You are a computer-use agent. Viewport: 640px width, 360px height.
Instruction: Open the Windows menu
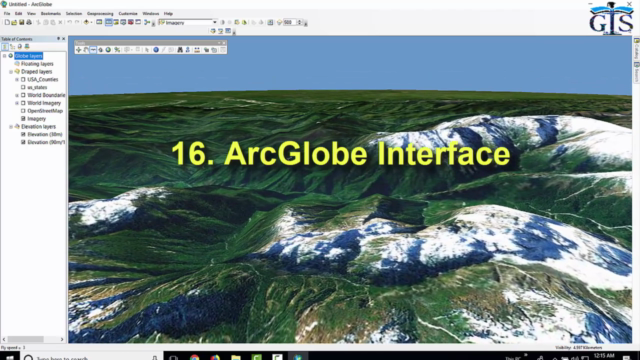(x=151, y=13)
